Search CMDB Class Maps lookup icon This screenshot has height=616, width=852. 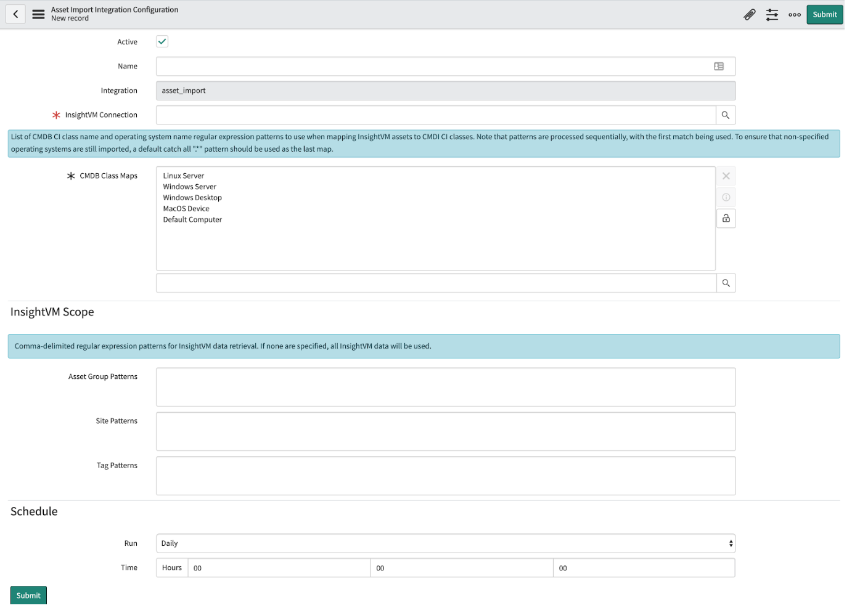tap(726, 283)
